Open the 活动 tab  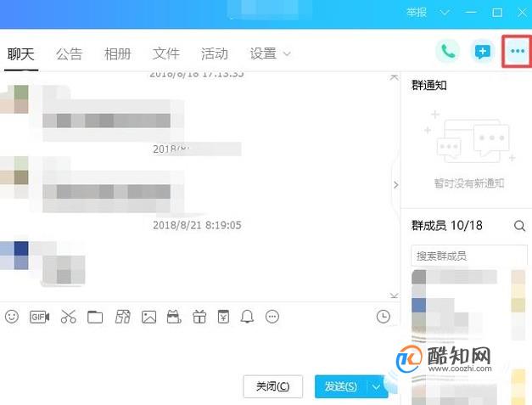[214, 53]
